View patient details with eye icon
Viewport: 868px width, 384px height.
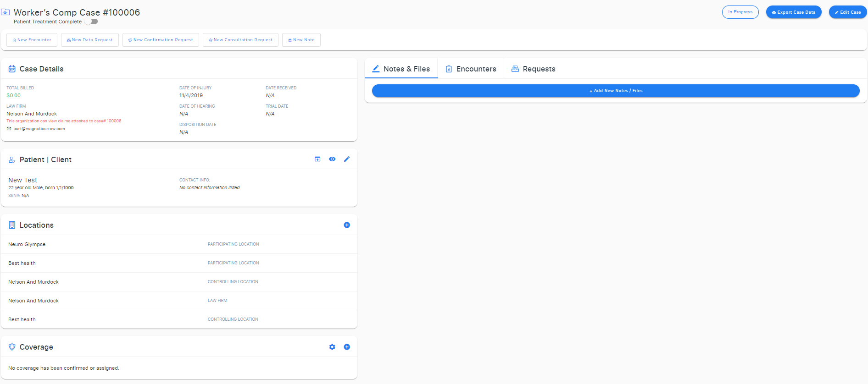coord(332,159)
